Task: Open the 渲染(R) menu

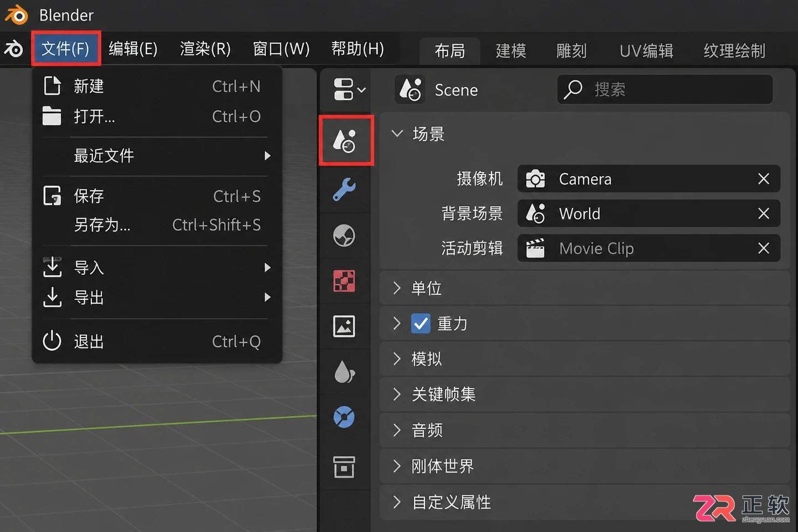Action: coord(205,49)
